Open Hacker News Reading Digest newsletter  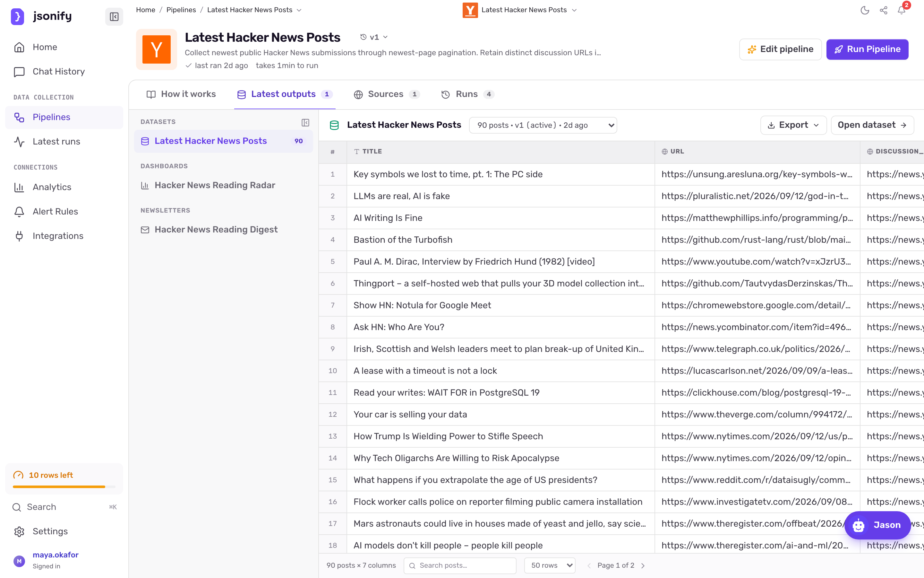[223, 230]
